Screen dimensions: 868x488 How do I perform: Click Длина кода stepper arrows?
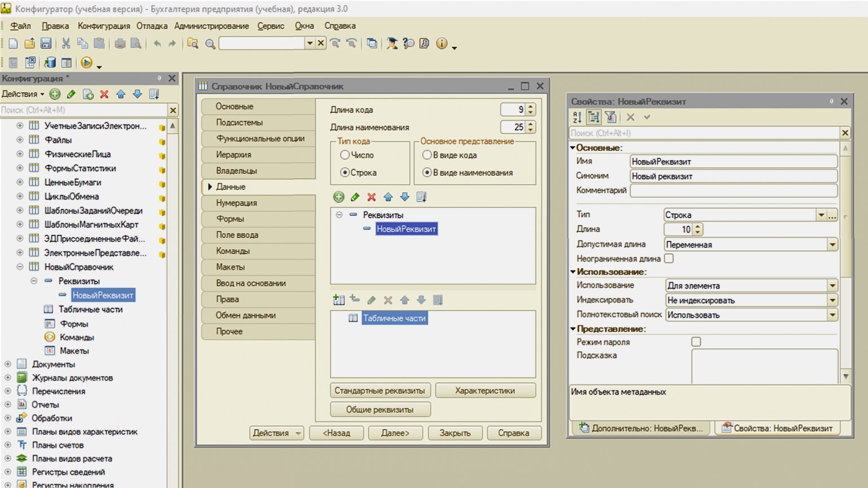(530, 110)
